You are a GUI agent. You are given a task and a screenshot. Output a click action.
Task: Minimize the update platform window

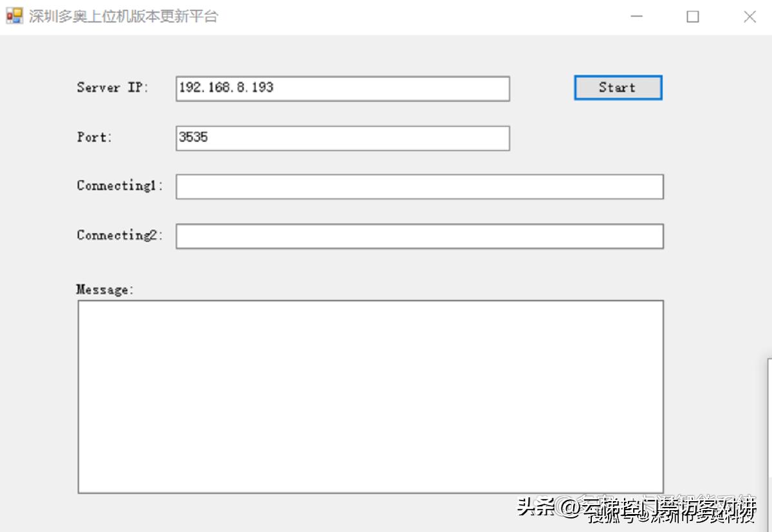click(636, 17)
